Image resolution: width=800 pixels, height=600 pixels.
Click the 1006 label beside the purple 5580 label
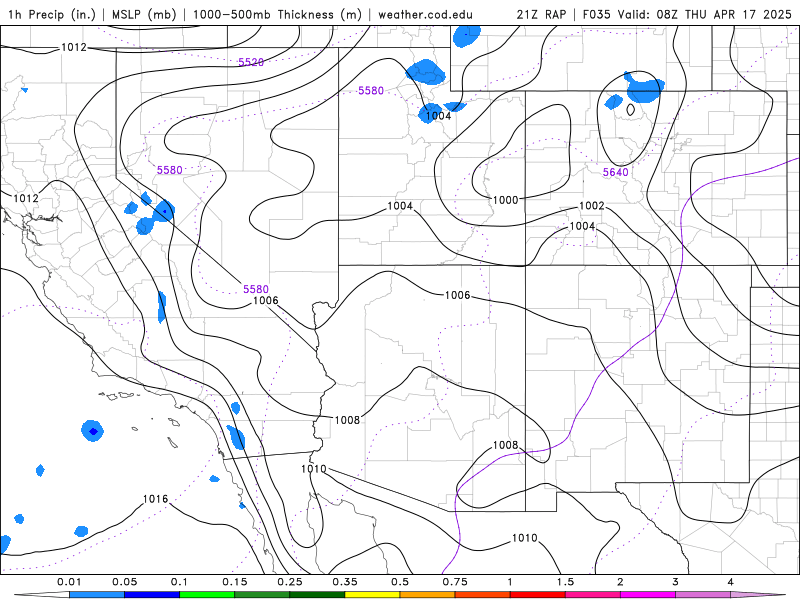pyautogui.click(x=265, y=301)
